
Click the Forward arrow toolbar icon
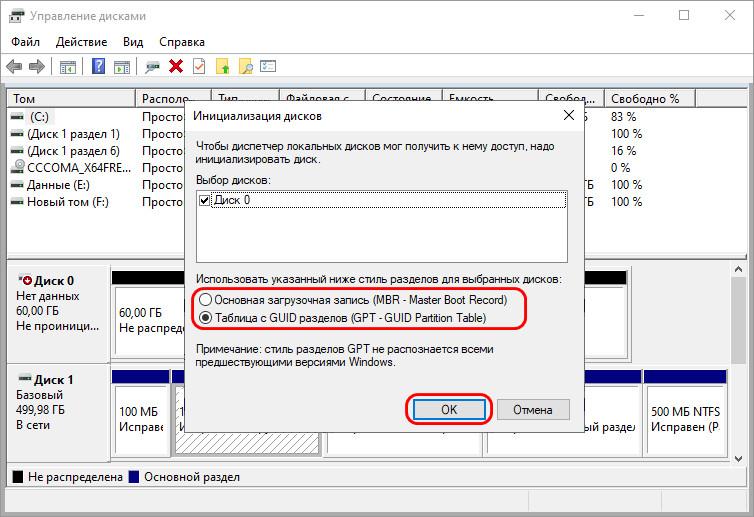[x=37, y=66]
